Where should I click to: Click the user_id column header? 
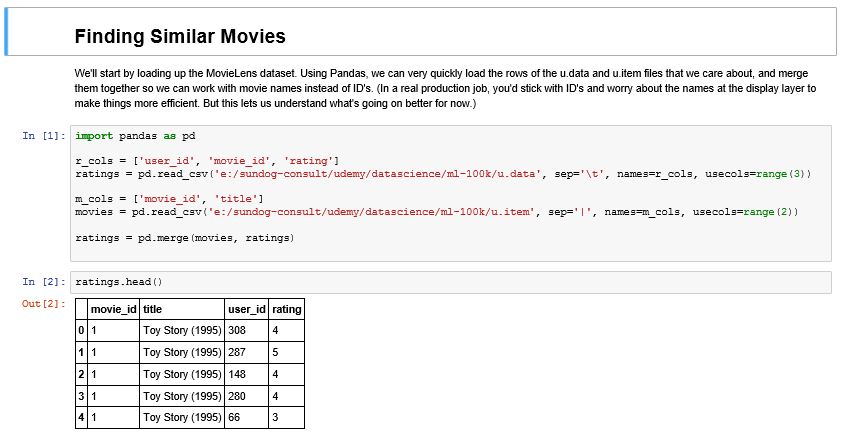pyautogui.click(x=247, y=309)
